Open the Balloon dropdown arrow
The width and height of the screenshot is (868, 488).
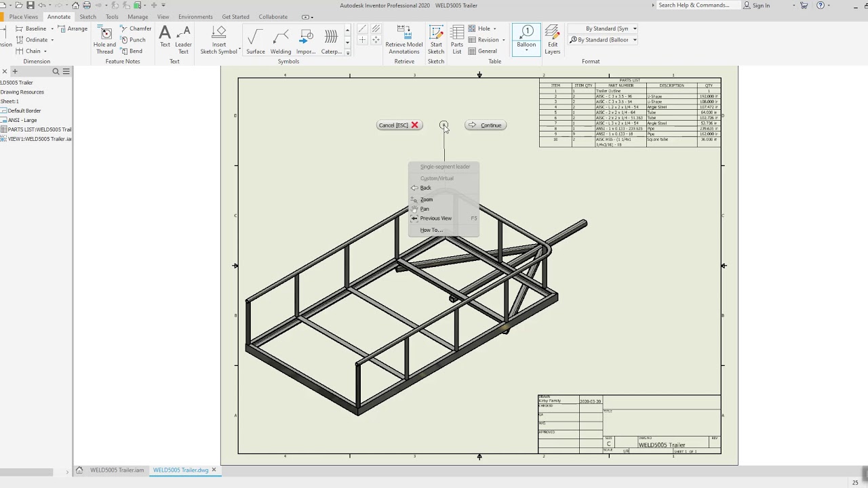[526, 51]
